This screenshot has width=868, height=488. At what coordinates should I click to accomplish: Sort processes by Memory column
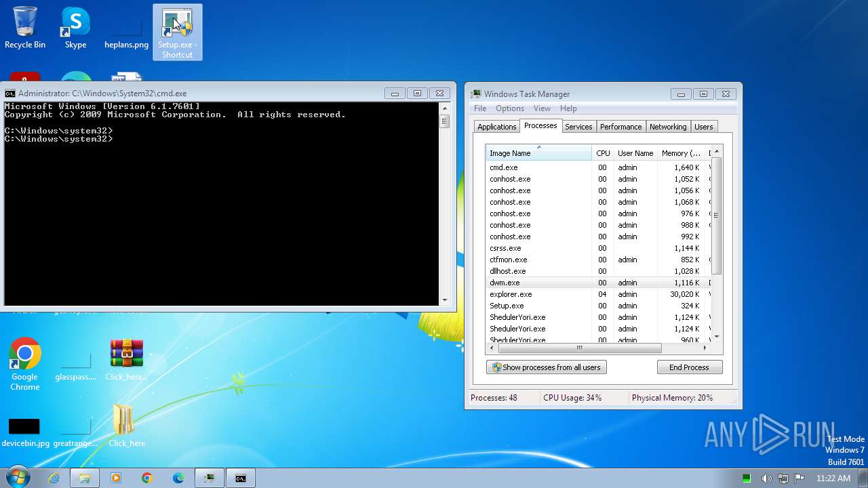682,153
